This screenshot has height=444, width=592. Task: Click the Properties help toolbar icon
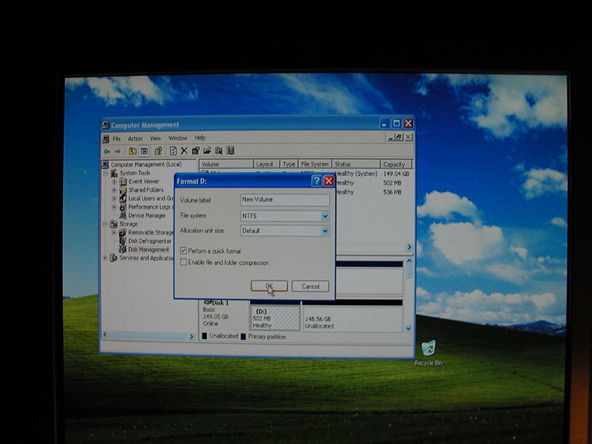pyautogui.click(x=159, y=151)
